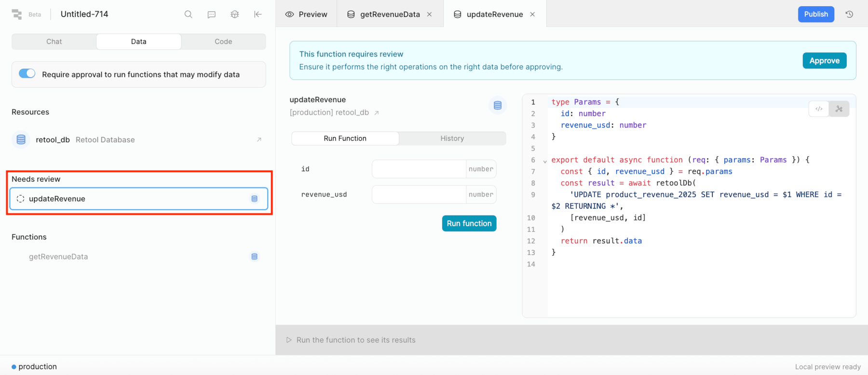Open version history clock icon
This screenshot has width=868, height=375.
pyautogui.click(x=850, y=14)
